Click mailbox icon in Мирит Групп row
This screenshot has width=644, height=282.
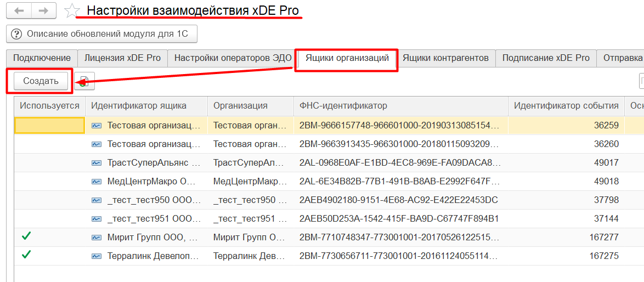pos(97,237)
